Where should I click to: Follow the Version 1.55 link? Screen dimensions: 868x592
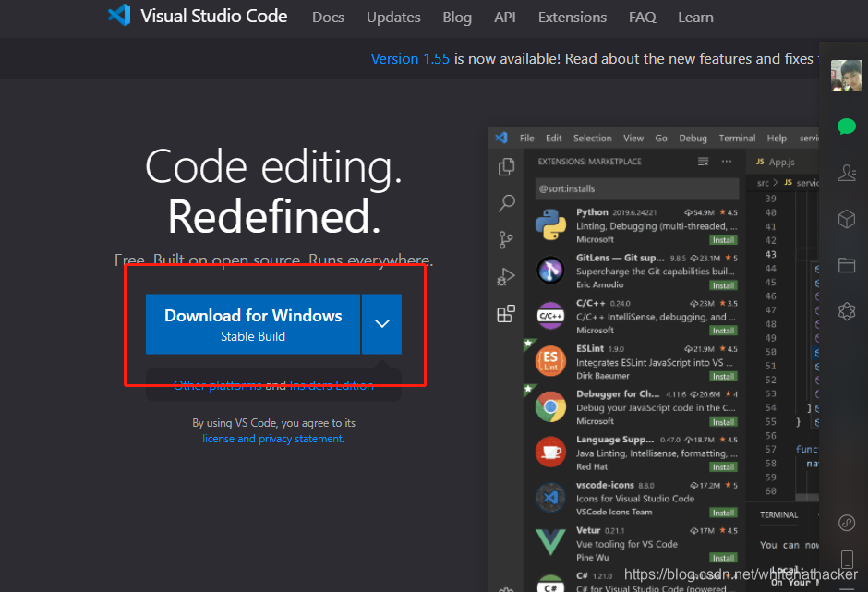coord(410,59)
